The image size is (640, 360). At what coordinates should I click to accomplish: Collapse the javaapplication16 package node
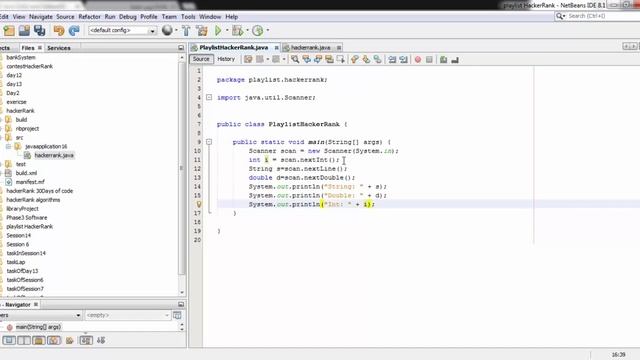8,146
